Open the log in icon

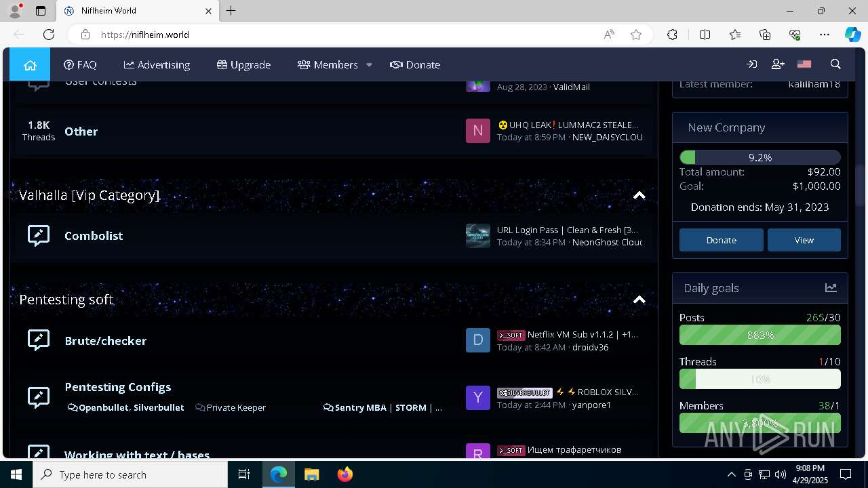(x=751, y=64)
